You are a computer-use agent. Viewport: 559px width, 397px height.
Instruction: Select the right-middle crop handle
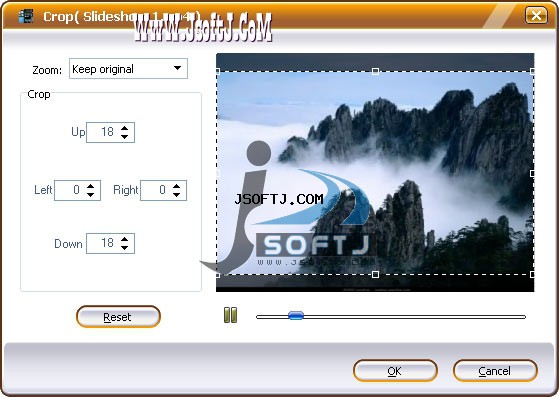click(x=532, y=173)
